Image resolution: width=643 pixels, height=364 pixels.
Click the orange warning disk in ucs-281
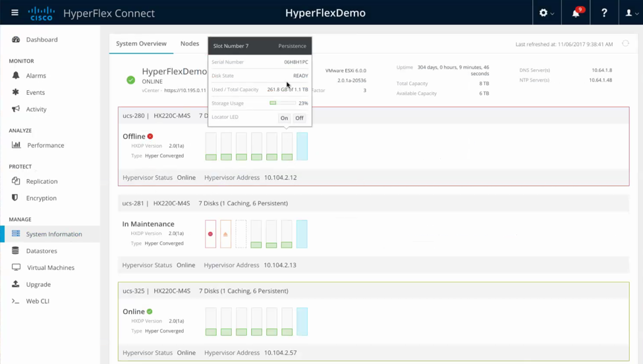click(226, 234)
